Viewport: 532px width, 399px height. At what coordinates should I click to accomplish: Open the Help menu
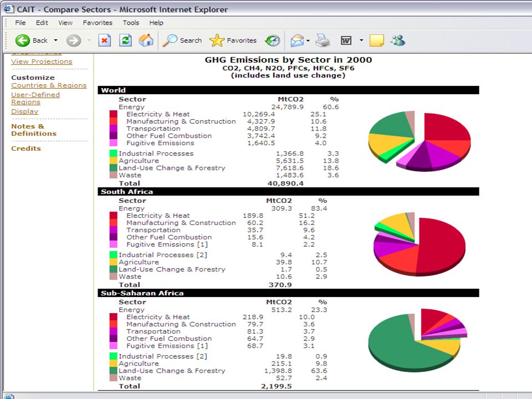click(156, 23)
